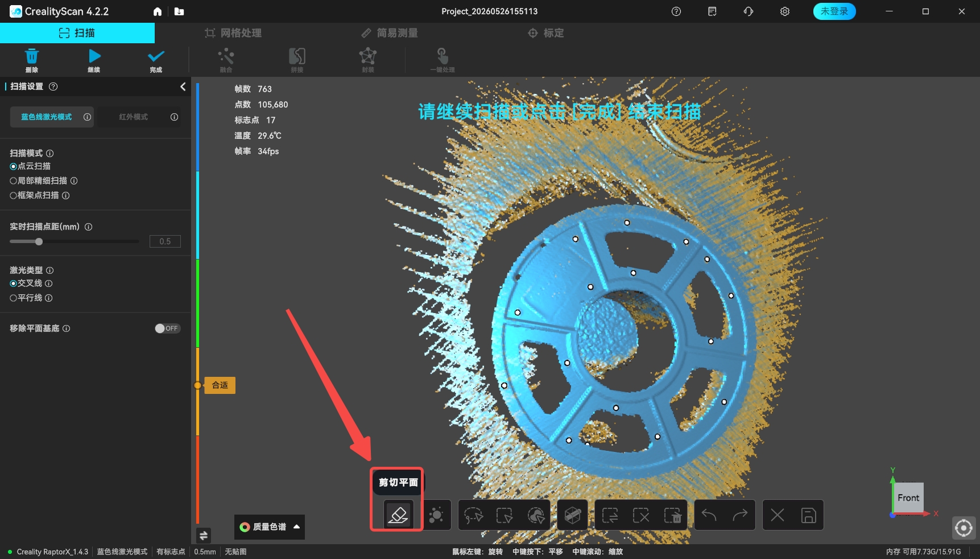Click the 有标志点 status bar entry
This screenshot has width=980, height=559.
pyautogui.click(x=171, y=552)
